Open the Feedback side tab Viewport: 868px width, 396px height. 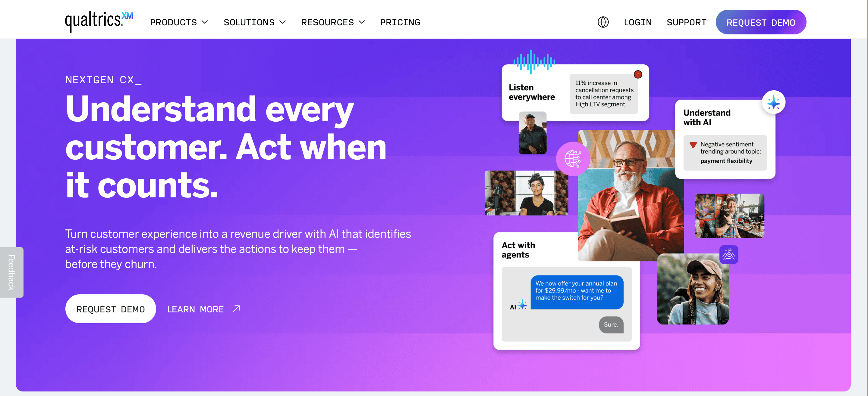tap(11, 272)
